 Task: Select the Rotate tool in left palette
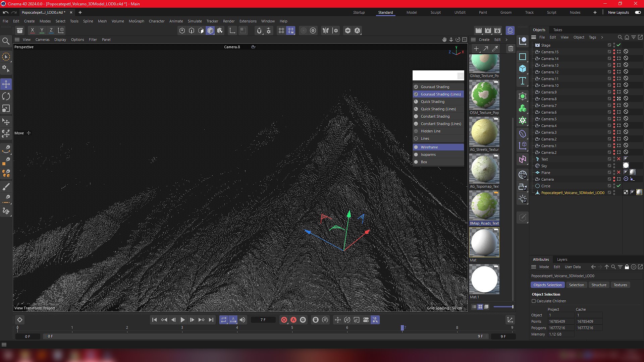(x=6, y=97)
